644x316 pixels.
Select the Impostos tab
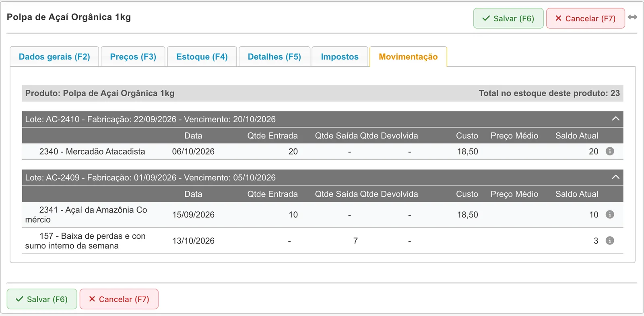tap(340, 57)
